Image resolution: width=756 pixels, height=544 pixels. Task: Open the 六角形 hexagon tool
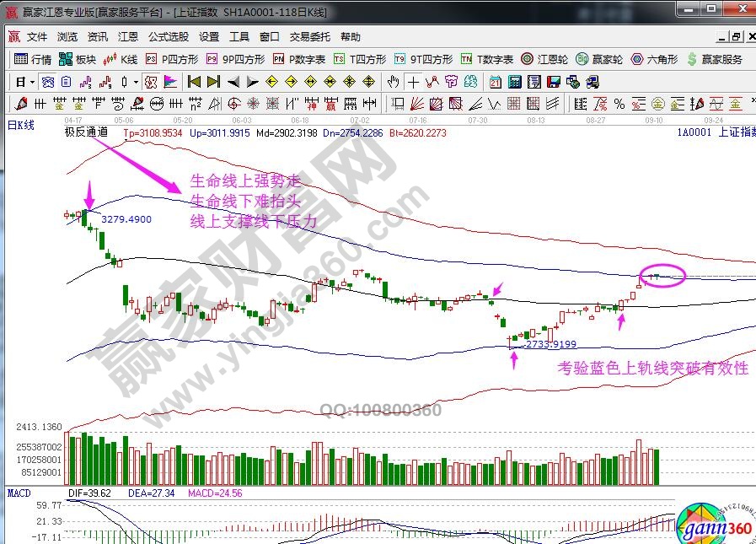coord(654,59)
